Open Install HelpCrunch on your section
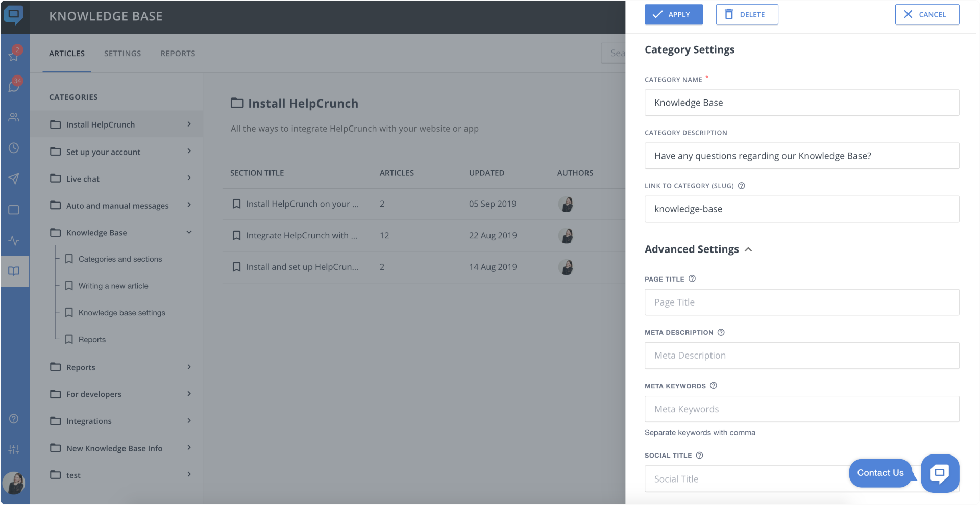 pos(302,204)
